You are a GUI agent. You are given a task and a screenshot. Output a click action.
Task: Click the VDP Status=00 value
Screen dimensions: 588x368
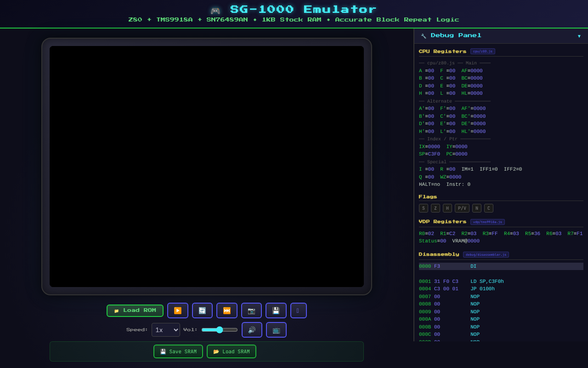(x=432, y=241)
